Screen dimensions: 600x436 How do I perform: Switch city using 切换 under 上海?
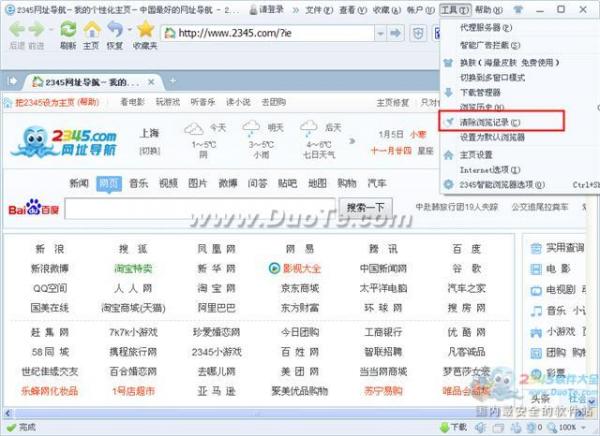coord(149,151)
